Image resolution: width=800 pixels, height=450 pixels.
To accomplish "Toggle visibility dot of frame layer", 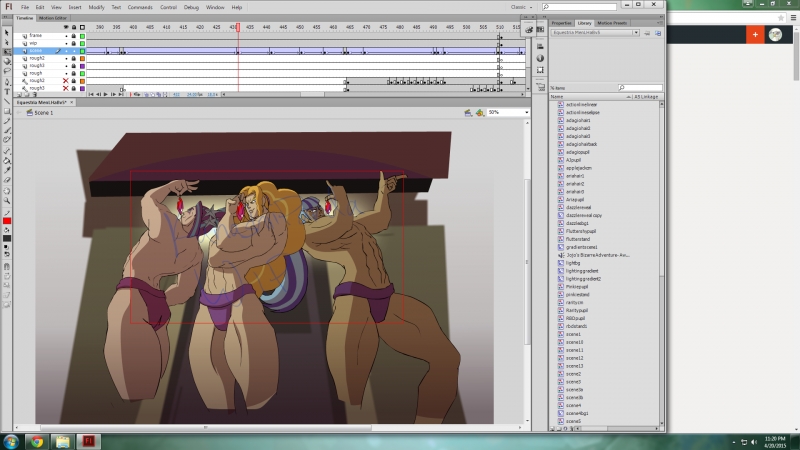I will [x=66, y=35].
